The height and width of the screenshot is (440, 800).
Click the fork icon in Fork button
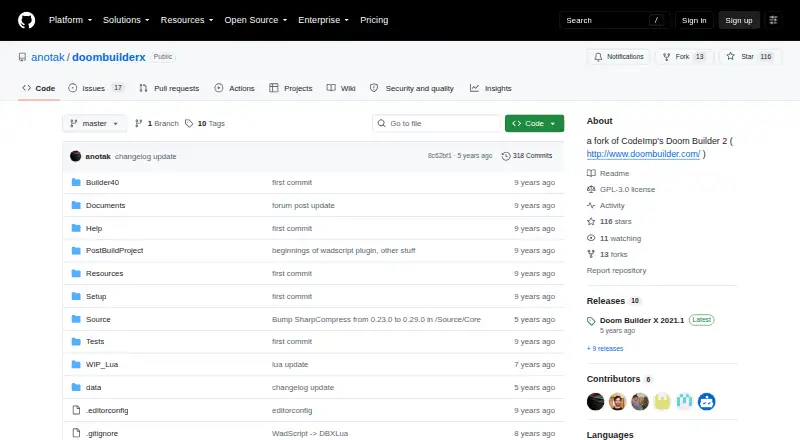(666, 57)
